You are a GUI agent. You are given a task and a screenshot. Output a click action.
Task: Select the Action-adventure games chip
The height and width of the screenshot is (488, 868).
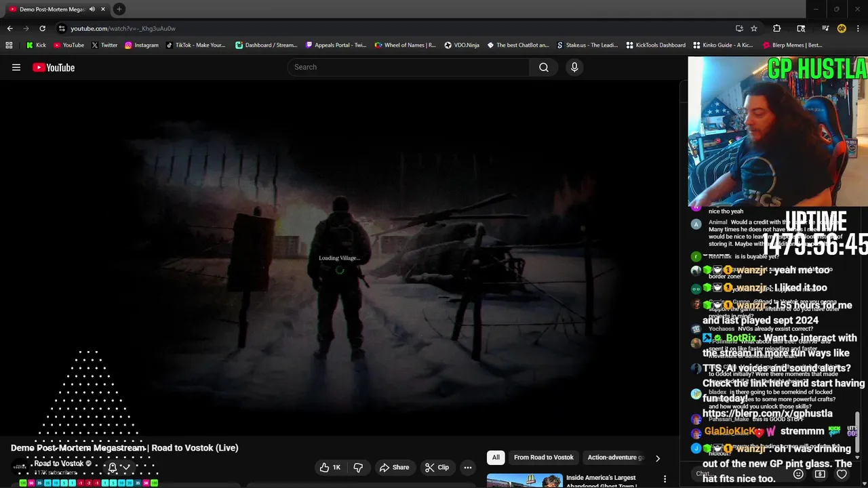click(x=614, y=457)
